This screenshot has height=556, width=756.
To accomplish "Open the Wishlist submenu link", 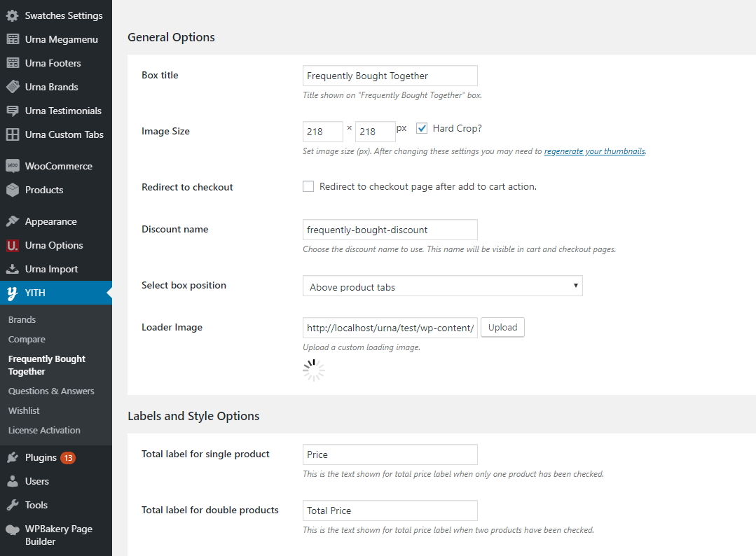I will (24, 410).
